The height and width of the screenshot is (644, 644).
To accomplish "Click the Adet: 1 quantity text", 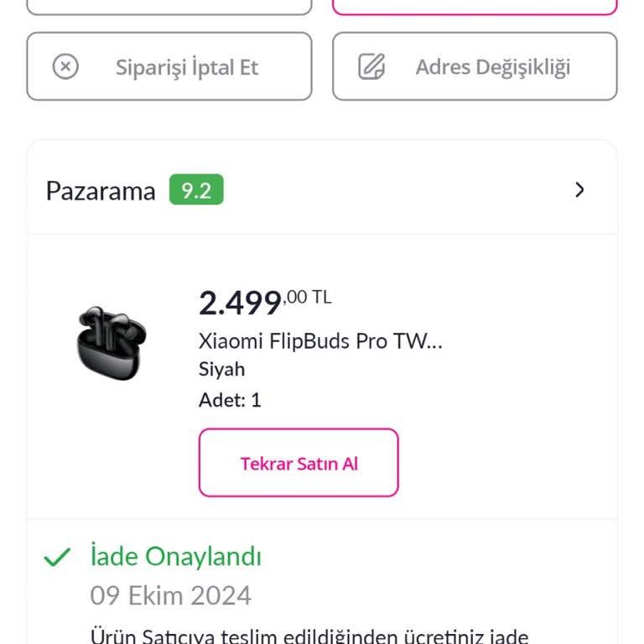I will [x=230, y=400].
